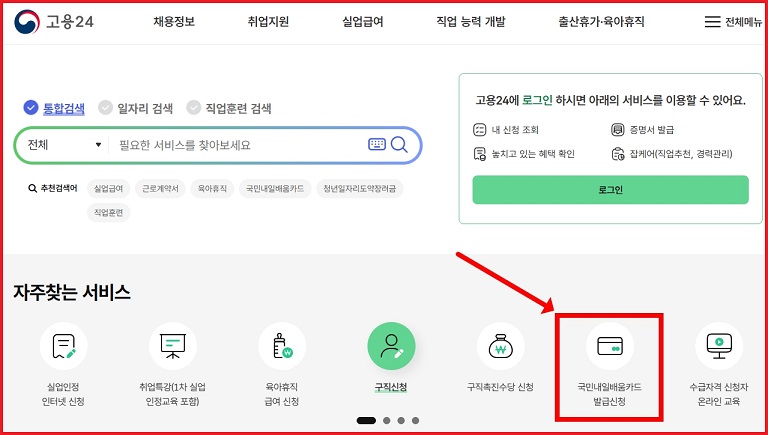The width and height of the screenshot is (768, 435).
Task: Go to fourth carousel page dot
Action: [x=415, y=420]
